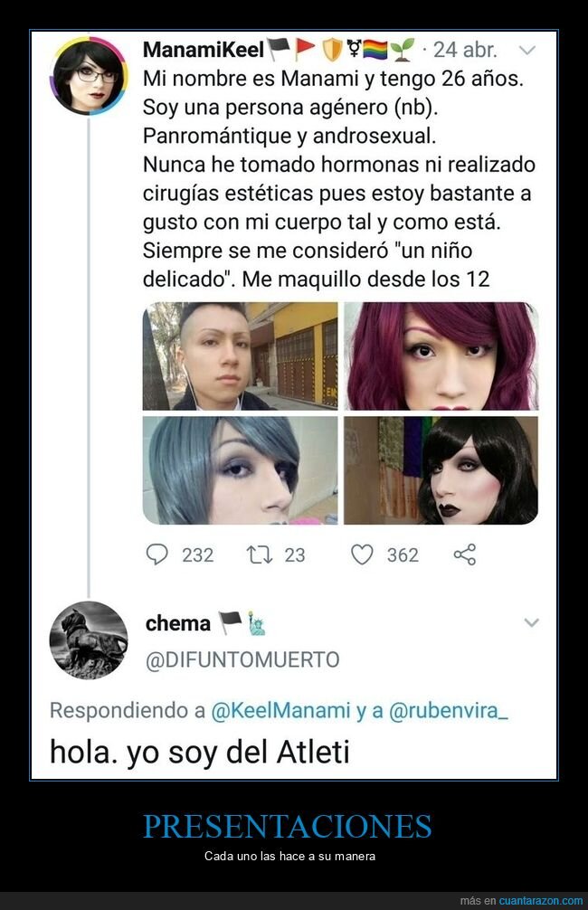Screen dimensions: 588x910
Task: Open the share icon options
Action: pos(465,555)
